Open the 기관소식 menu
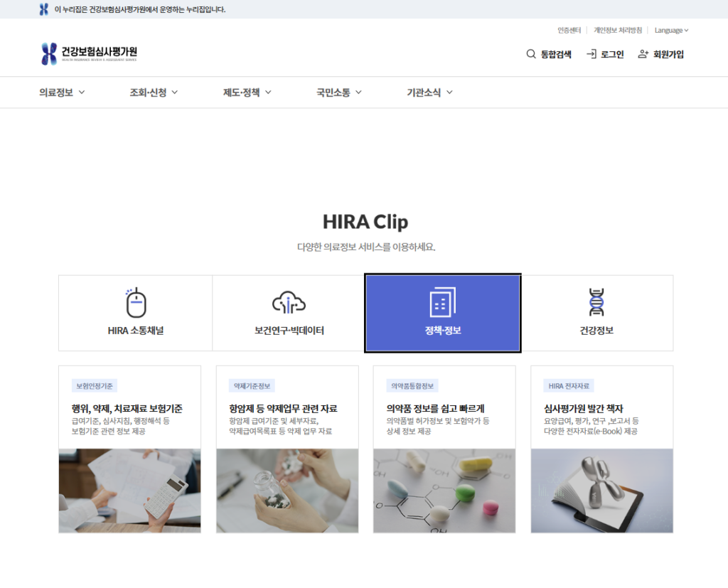This screenshot has height=588, width=728. (429, 92)
